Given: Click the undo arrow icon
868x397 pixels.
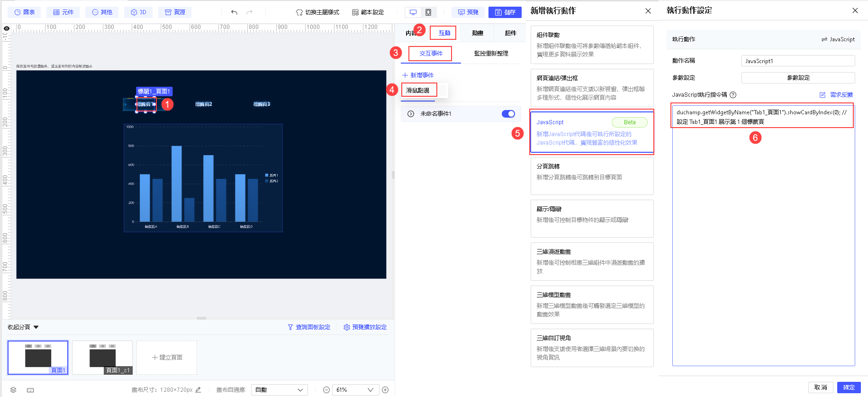Looking at the screenshot, I should 234,12.
